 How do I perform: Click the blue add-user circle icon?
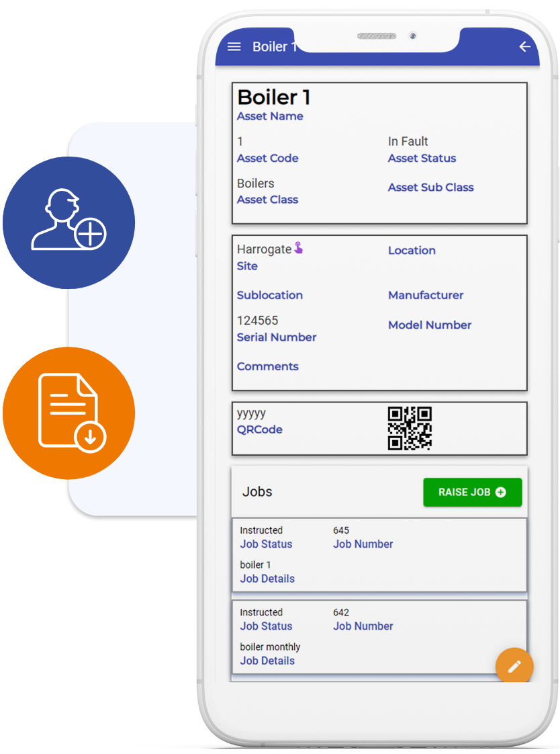coord(68,222)
